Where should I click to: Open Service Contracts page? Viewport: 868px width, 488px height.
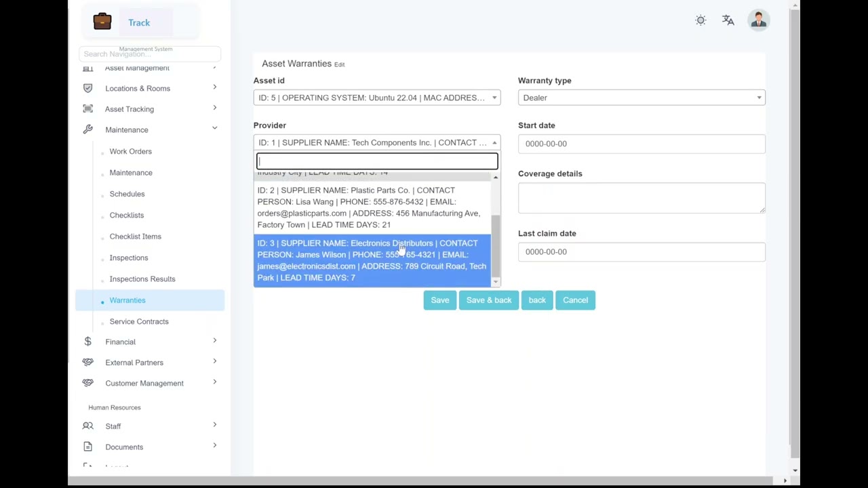pyautogui.click(x=138, y=321)
